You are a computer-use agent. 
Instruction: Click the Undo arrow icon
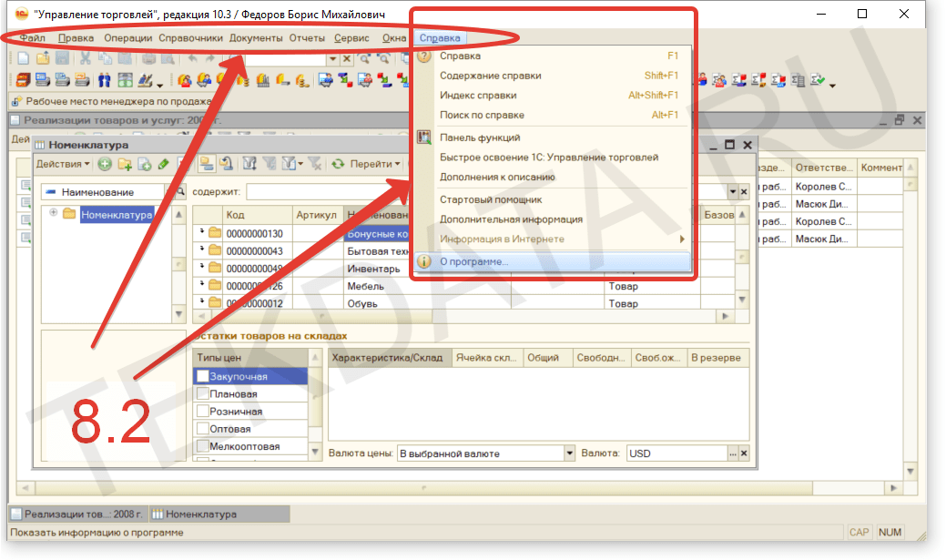[x=192, y=58]
